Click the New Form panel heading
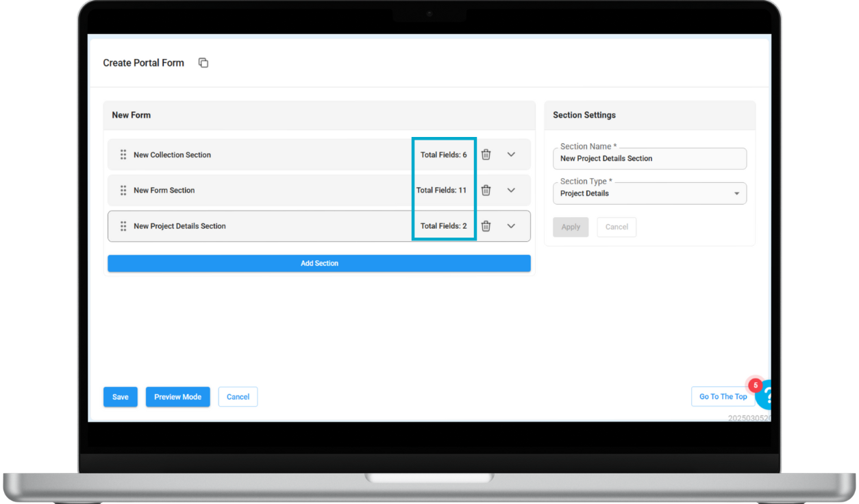Viewport: 859px width, 504px height. [x=132, y=115]
